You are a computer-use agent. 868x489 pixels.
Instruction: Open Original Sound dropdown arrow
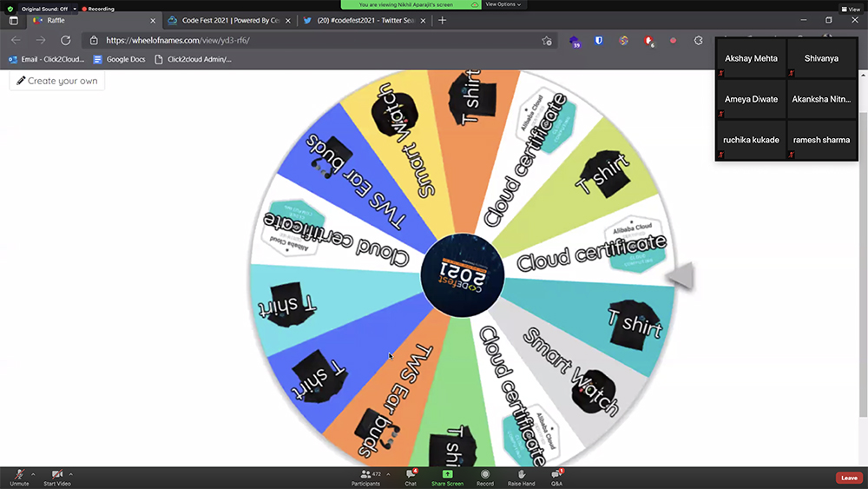[x=75, y=9]
